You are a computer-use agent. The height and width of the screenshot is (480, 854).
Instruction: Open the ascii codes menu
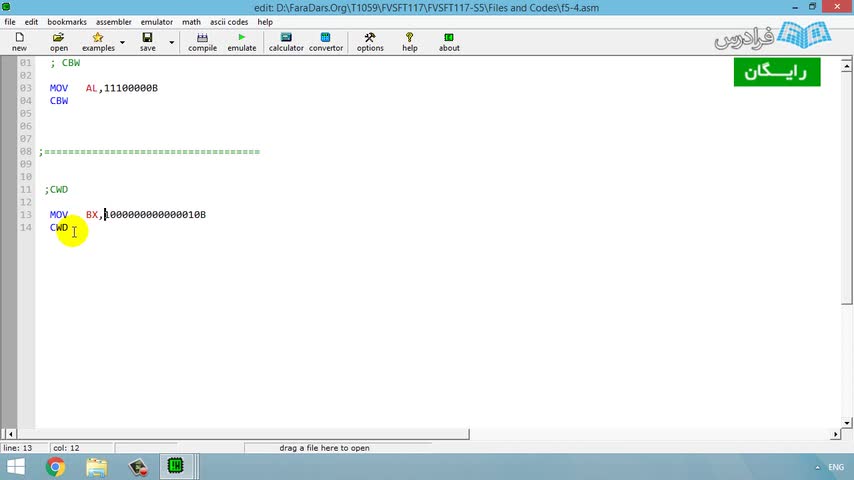point(229,22)
